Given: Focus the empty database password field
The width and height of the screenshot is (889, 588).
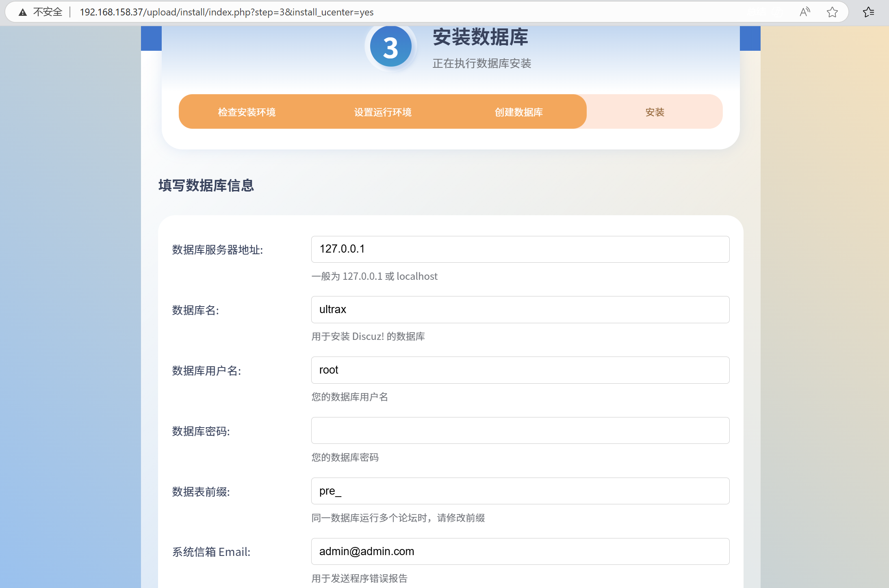Looking at the screenshot, I should coord(520,430).
